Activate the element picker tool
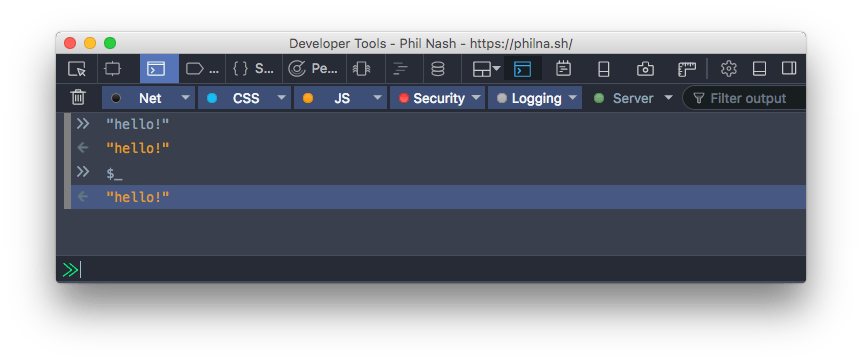Screen dimensions: 862x363 [x=77, y=69]
